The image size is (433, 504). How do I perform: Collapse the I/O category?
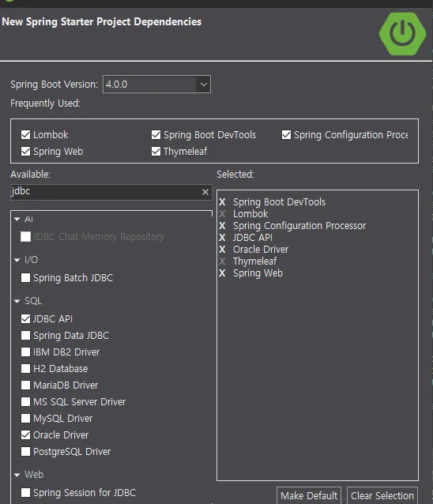[x=17, y=260]
